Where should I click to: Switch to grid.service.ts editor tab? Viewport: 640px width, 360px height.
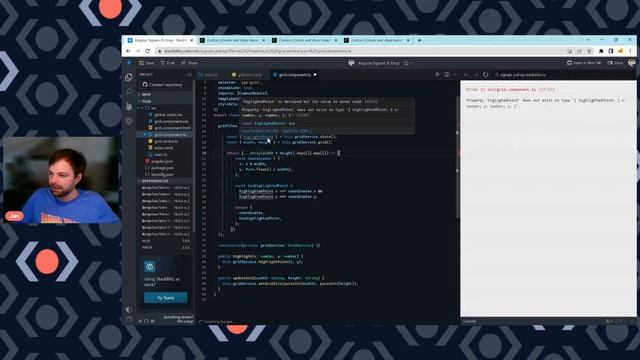click(x=247, y=75)
